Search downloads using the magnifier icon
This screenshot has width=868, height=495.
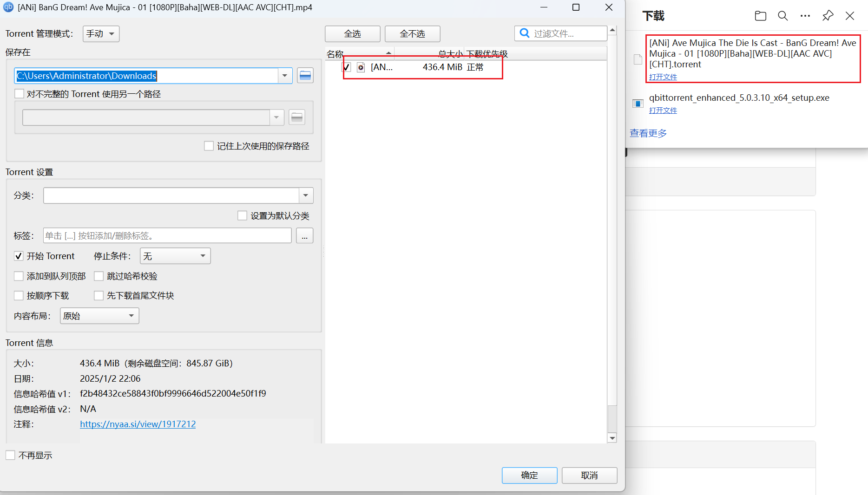point(783,16)
